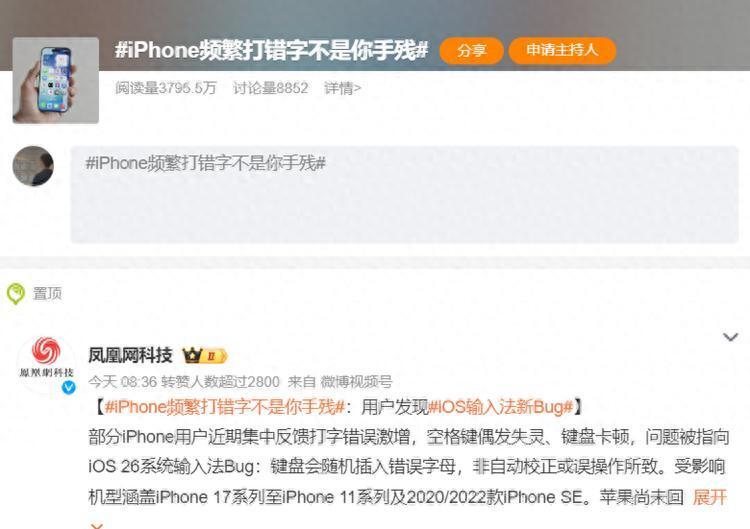Expand full post text with 展开
Viewport: 750px width, 529px height.
710,497
